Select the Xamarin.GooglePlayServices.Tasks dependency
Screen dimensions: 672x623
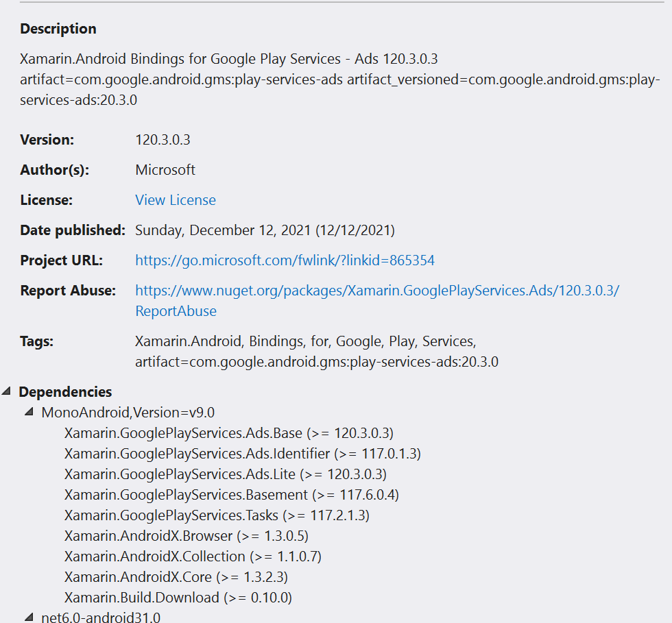218,515
